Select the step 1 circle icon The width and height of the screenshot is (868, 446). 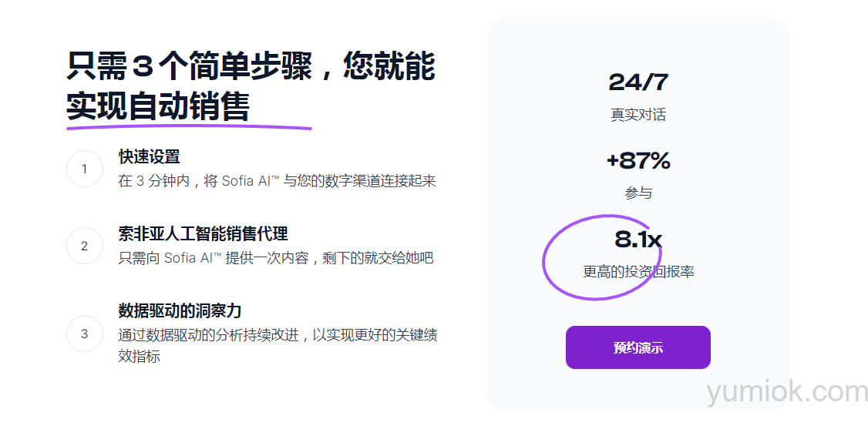85,169
